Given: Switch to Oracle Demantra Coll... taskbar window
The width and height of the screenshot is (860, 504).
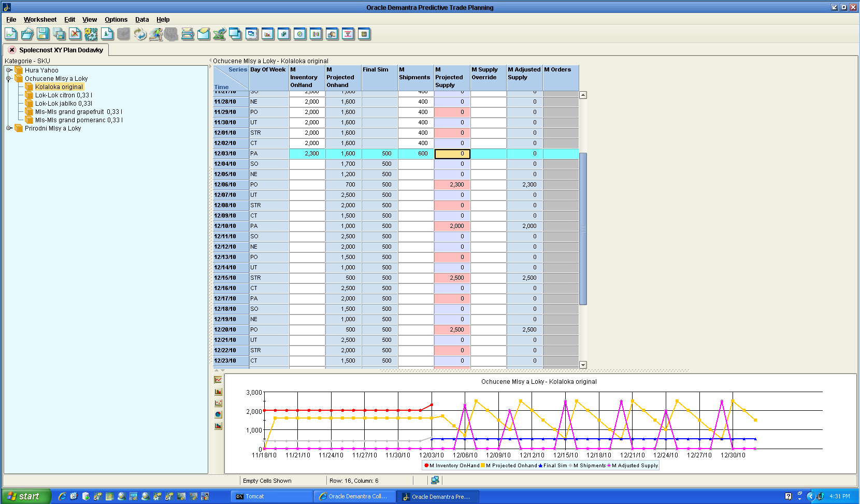Looking at the screenshot, I should coord(355,496).
